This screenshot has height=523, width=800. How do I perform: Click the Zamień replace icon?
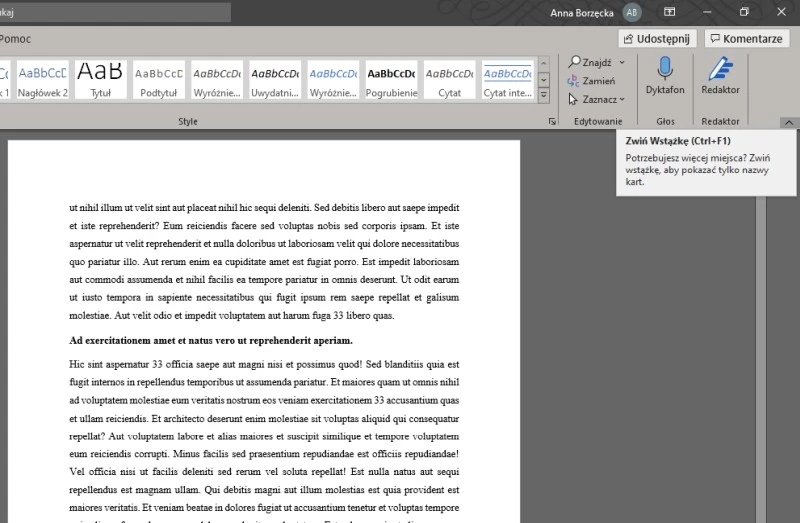tap(574, 81)
